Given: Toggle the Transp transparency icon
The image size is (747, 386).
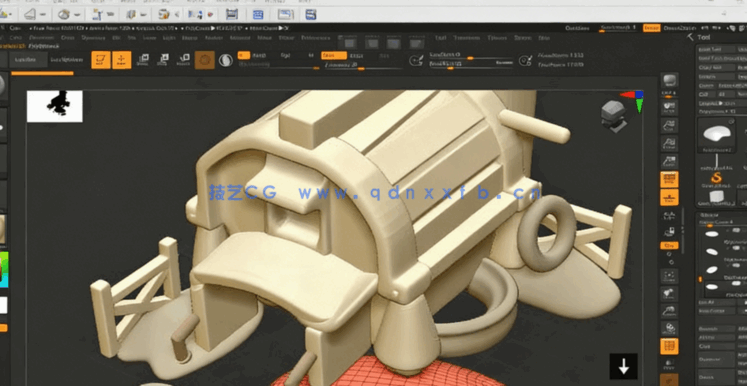Looking at the screenshot, I should [x=669, y=365].
